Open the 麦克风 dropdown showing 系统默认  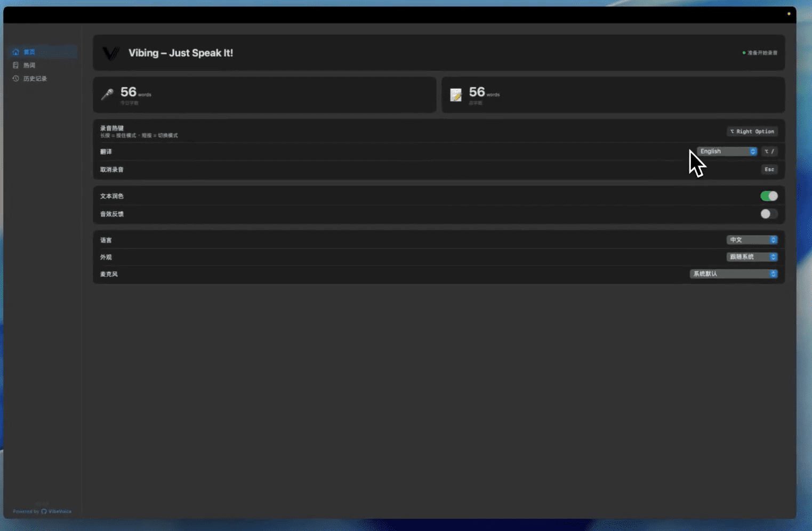coord(733,274)
